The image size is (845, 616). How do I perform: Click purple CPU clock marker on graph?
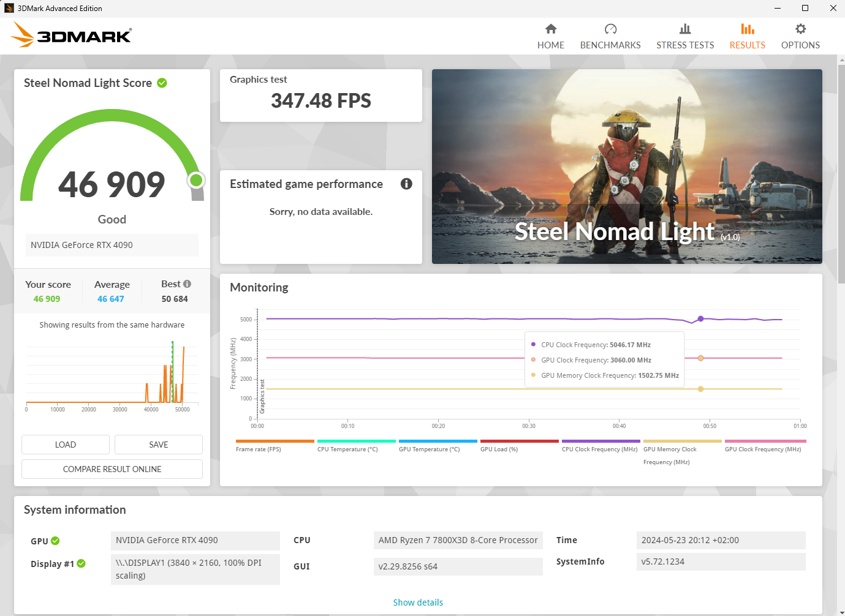point(700,319)
